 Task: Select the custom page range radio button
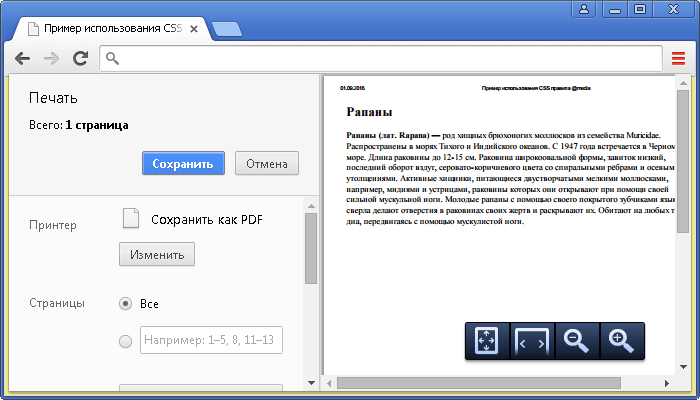click(x=125, y=342)
